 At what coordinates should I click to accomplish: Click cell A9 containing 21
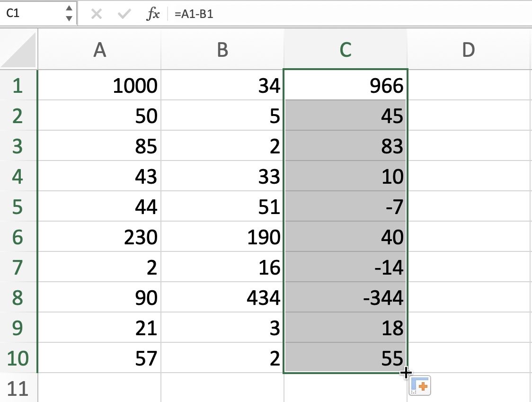click(x=99, y=327)
